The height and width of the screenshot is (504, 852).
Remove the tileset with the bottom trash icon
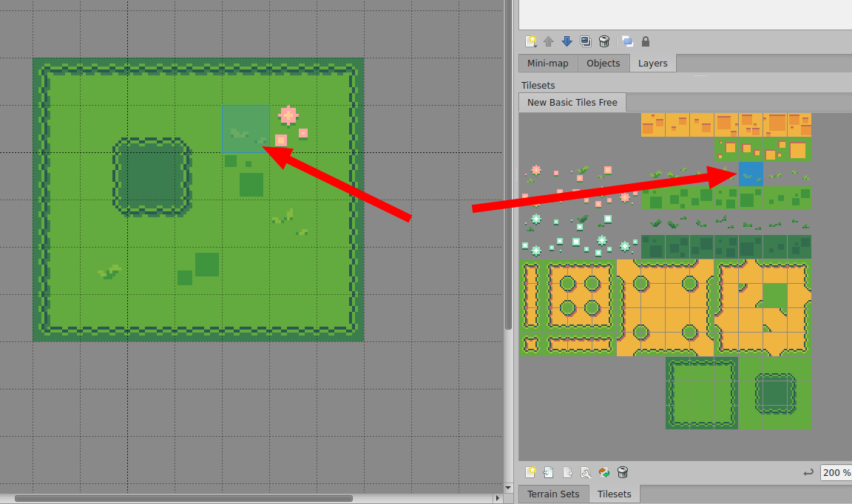point(623,472)
